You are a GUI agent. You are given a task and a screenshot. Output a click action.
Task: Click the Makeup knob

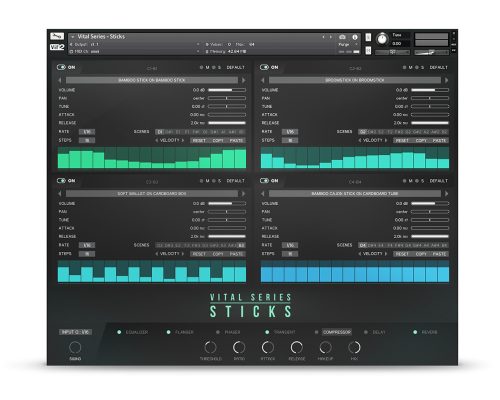(x=325, y=347)
